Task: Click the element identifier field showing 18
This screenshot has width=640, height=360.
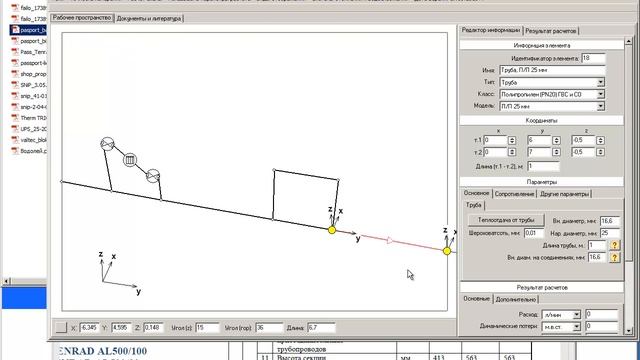Action: (593, 58)
